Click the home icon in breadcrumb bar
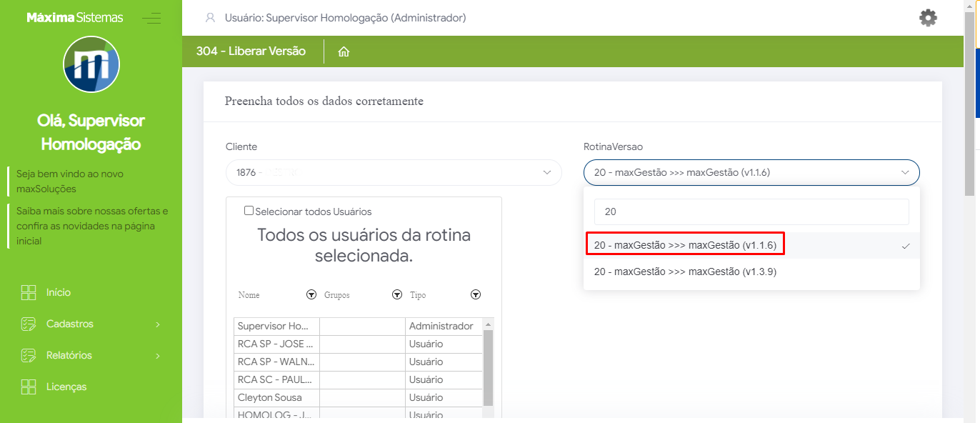Screen dimensions: 980x423 coord(344,51)
